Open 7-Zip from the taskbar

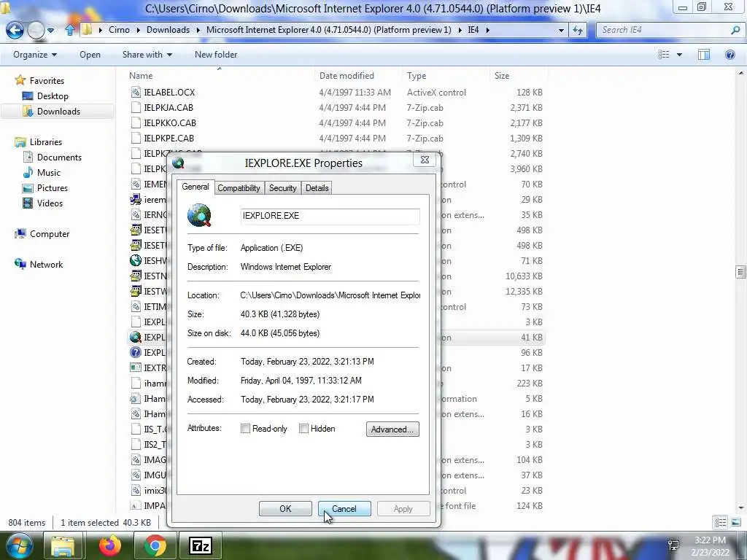click(201, 545)
